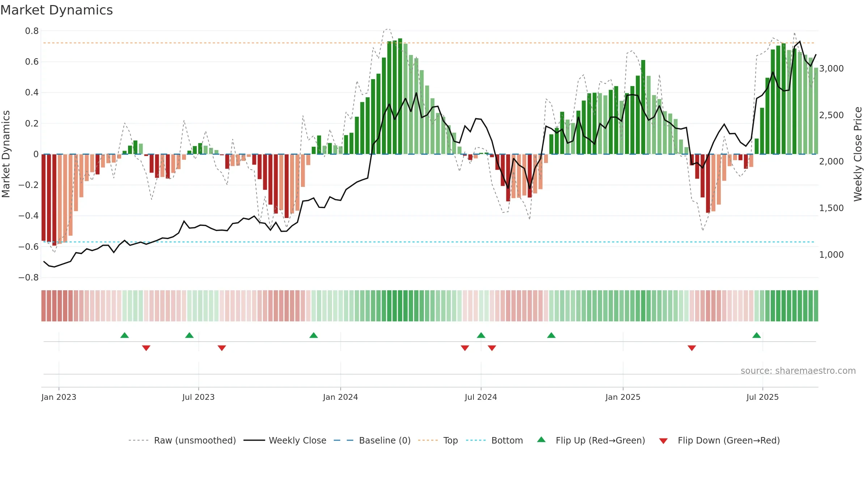Toggle Flip Down (Green→Red) legend entry
The width and height of the screenshot is (868, 488).
(x=719, y=440)
